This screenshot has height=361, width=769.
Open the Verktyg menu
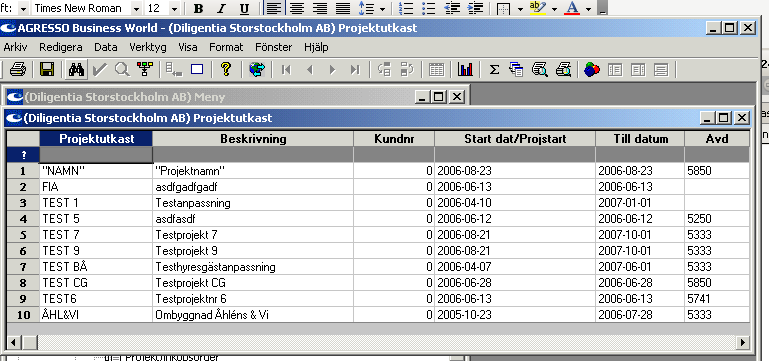tap(148, 48)
